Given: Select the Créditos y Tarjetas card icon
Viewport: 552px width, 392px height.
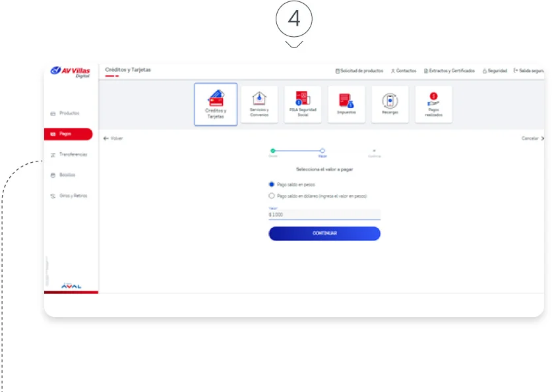Looking at the screenshot, I should pos(216,98).
